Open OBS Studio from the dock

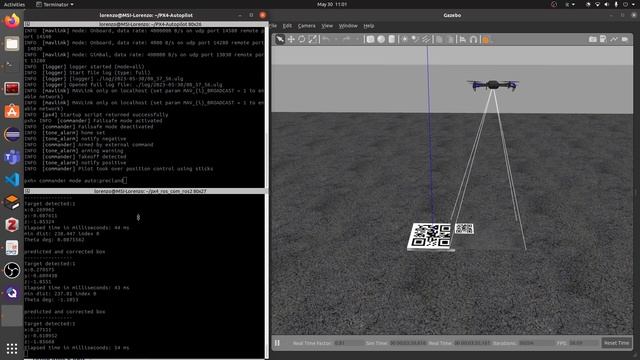(12, 270)
